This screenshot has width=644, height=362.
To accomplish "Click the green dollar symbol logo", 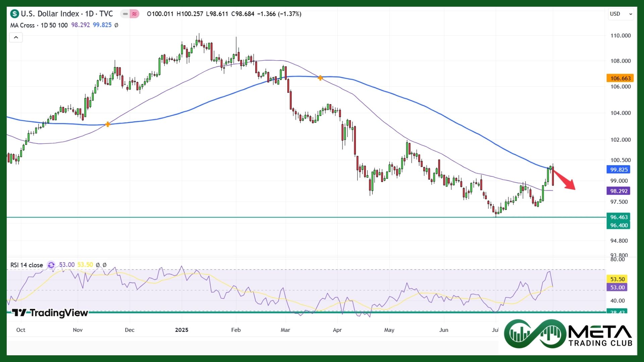I will [x=14, y=14].
